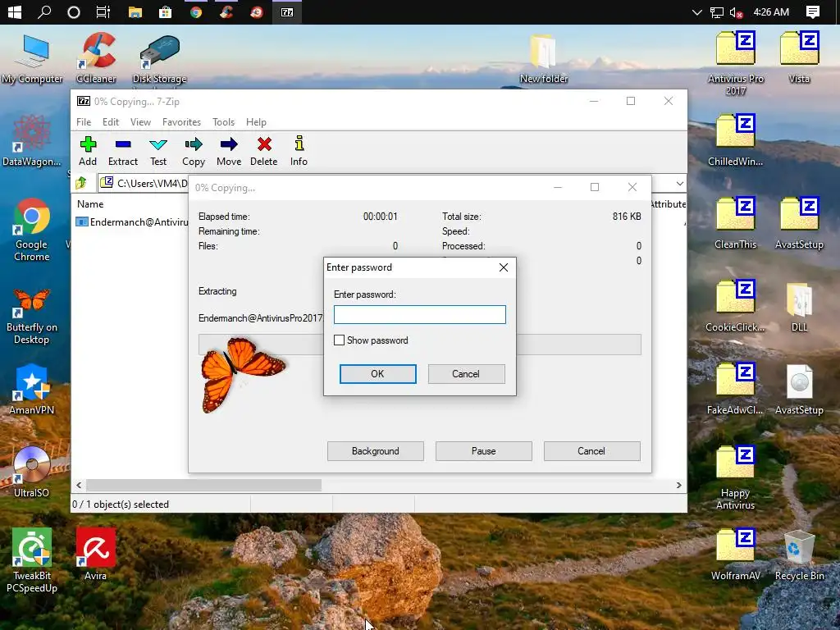The width and height of the screenshot is (840, 630).
Task: Open the Favorites menu
Action: click(x=181, y=122)
